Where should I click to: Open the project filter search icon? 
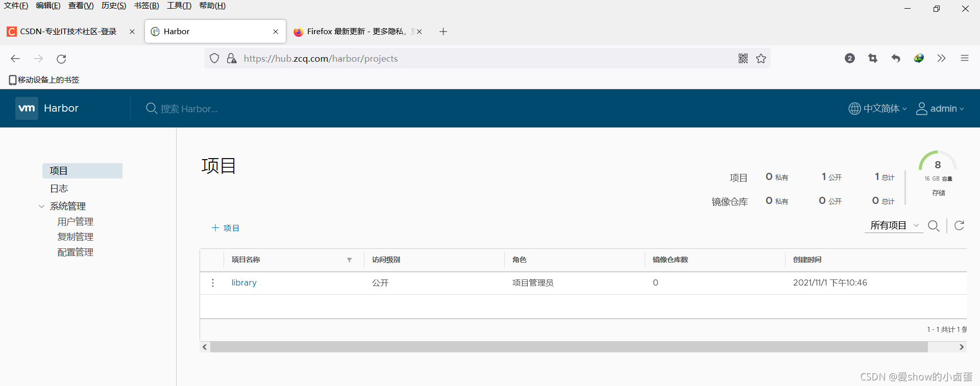pyautogui.click(x=934, y=226)
